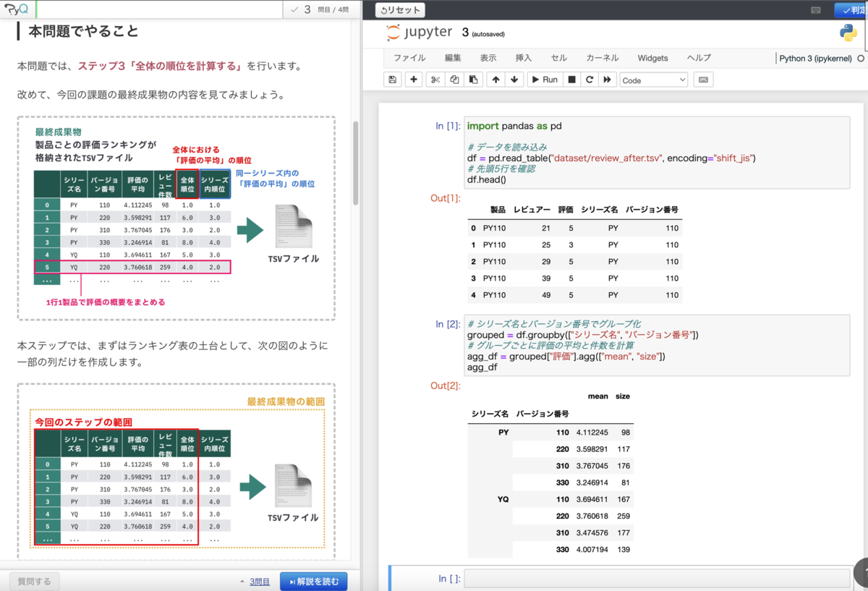868x591 pixels.
Task: Insert a cell below with the plus icon
Action: click(414, 80)
